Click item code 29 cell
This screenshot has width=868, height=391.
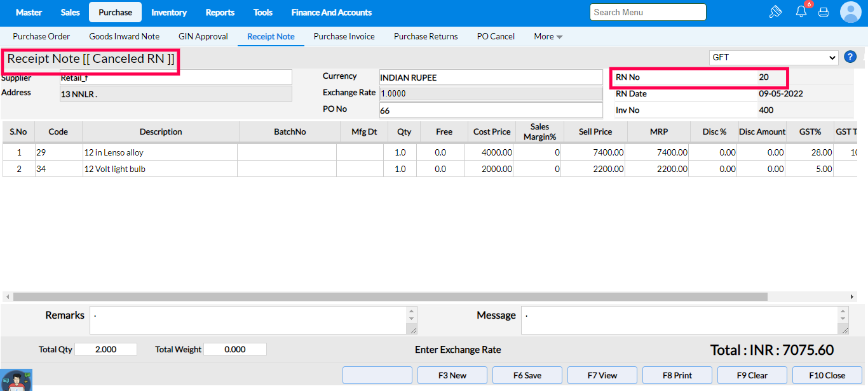coord(58,152)
